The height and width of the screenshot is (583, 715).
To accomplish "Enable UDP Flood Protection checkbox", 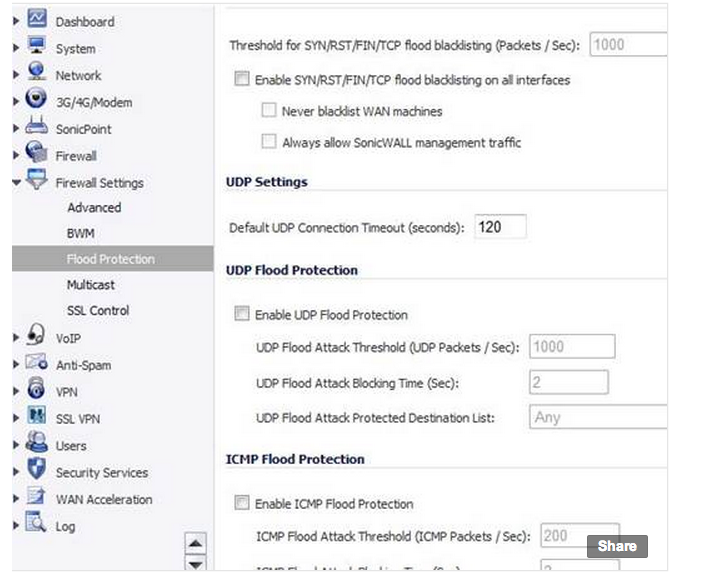I will [242, 314].
